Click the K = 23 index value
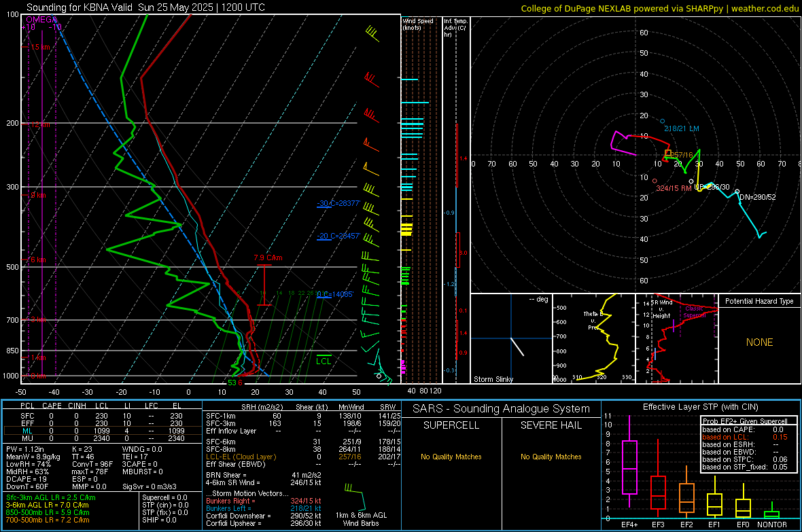 [82, 449]
